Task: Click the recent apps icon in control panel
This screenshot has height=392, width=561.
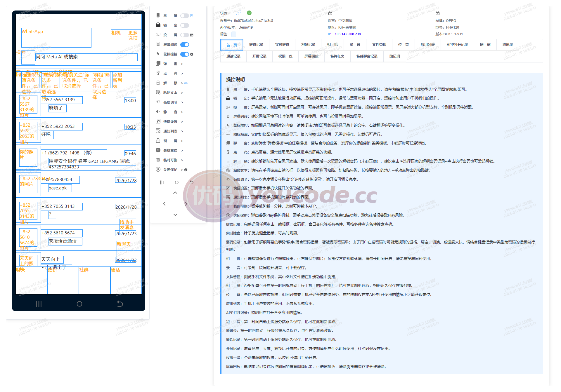Action: (x=162, y=182)
